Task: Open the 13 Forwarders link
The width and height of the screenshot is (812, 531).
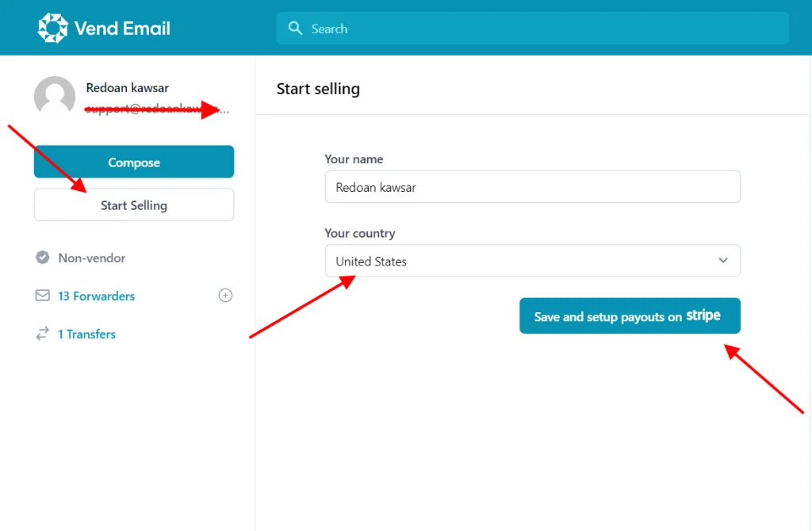Action: (96, 296)
